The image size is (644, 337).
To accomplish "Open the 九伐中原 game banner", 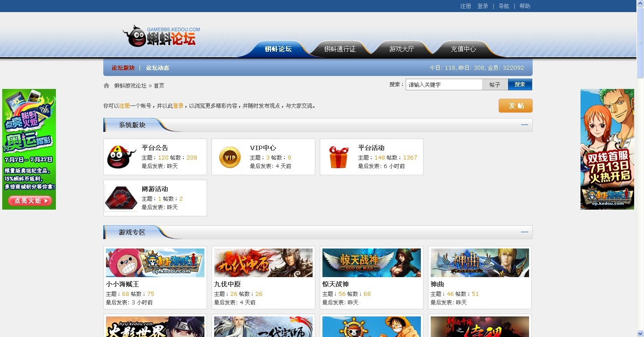I will [x=263, y=263].
